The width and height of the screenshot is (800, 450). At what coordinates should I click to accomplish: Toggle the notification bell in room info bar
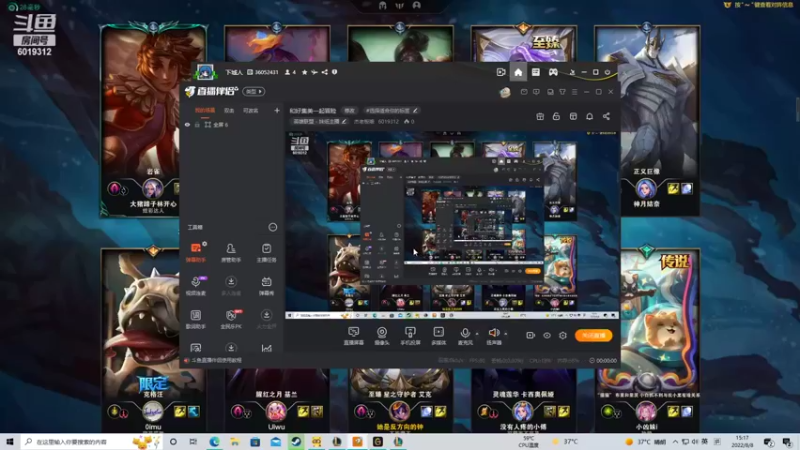pos(589,116)
